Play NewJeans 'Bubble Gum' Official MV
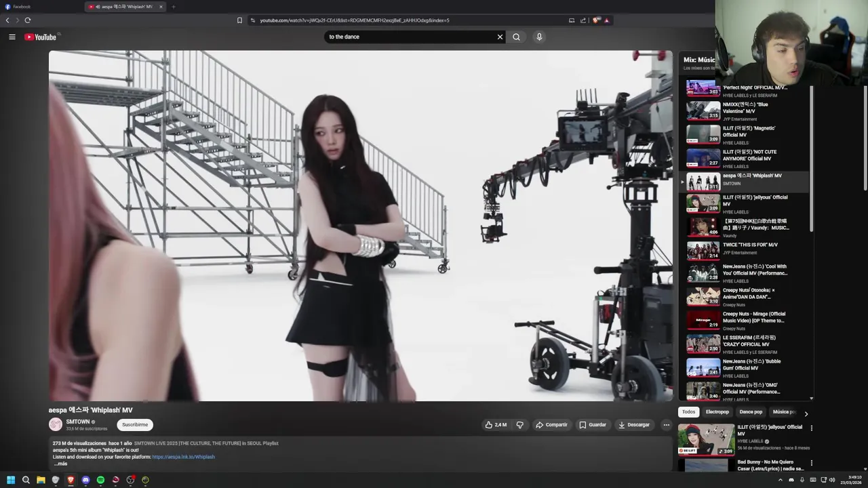The height and width of the screenshot is (488, 868). coord(746,367)
